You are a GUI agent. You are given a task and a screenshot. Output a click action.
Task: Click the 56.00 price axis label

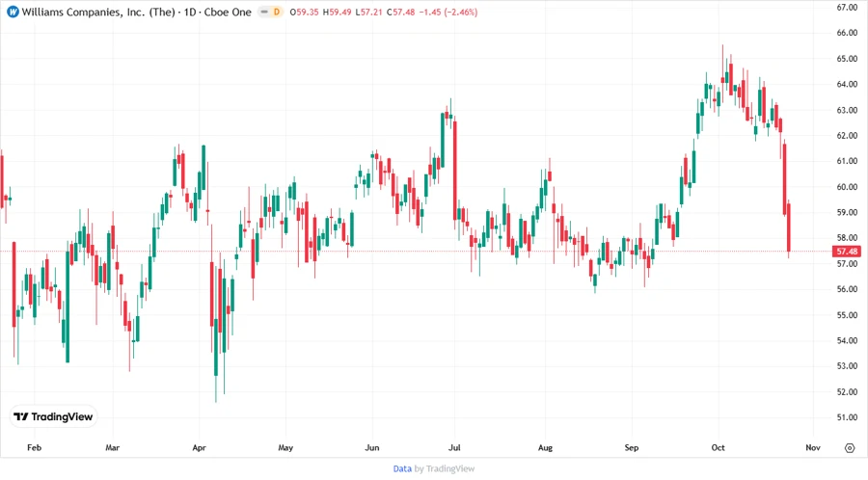847,289
